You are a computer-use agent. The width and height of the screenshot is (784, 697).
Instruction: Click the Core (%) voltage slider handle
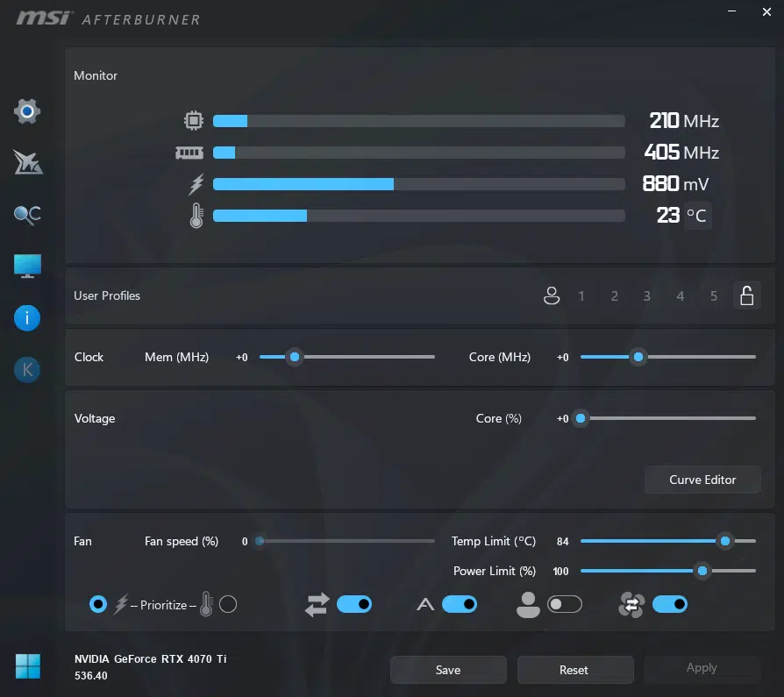(581, 418)
